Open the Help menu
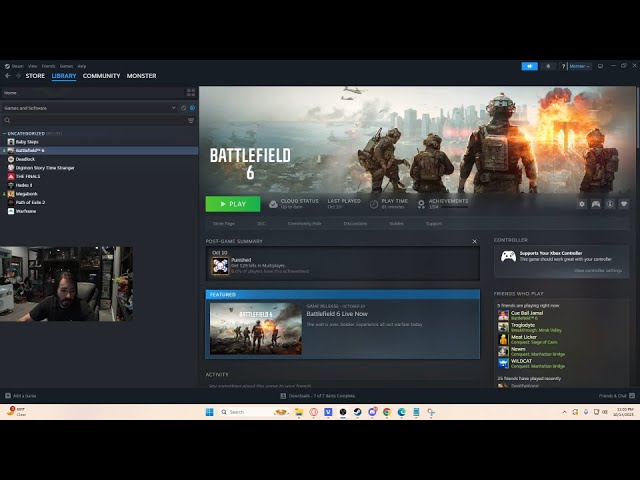The image size is (640, 480). pos(82,66)
